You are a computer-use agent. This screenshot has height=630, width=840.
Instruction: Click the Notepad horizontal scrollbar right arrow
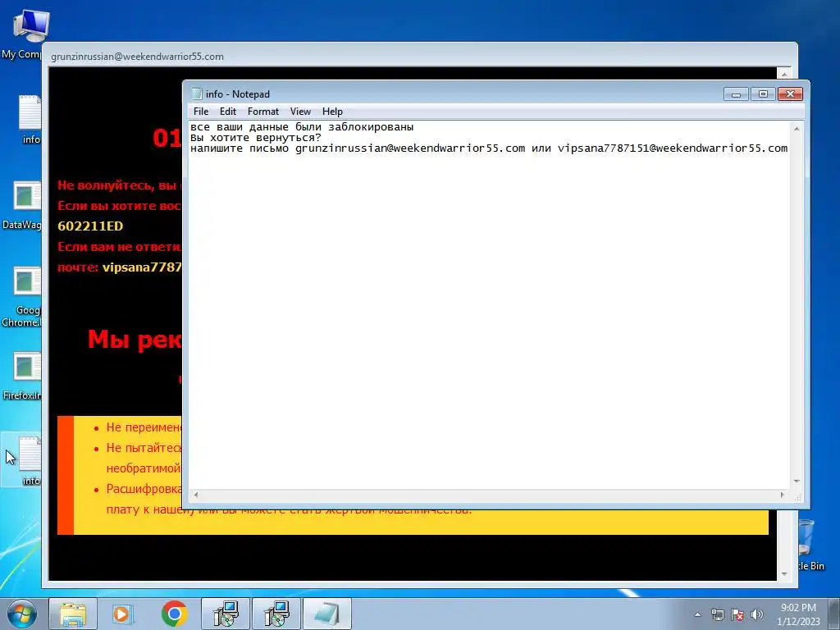click(783, 495)
